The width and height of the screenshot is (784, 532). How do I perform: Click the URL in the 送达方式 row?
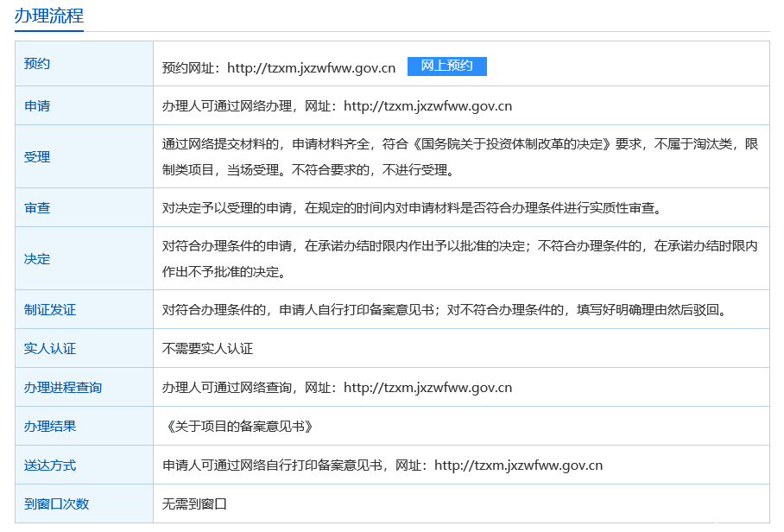tap(518, 465)
